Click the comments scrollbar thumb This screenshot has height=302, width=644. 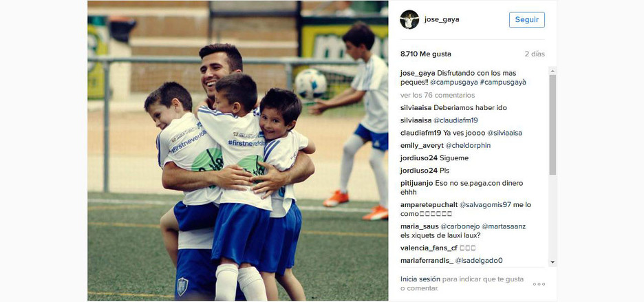(x=552, y=125)
